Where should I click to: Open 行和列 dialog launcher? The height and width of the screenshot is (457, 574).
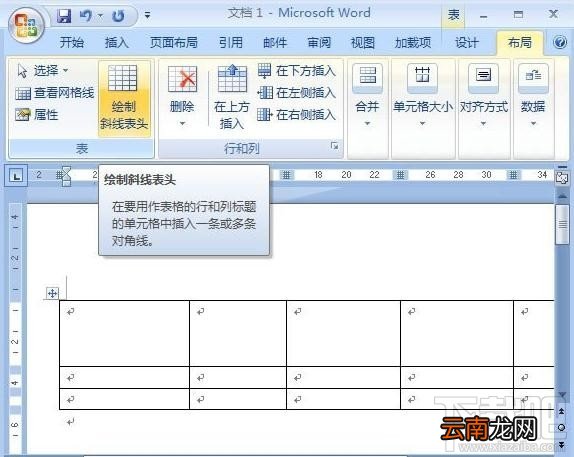334,146
